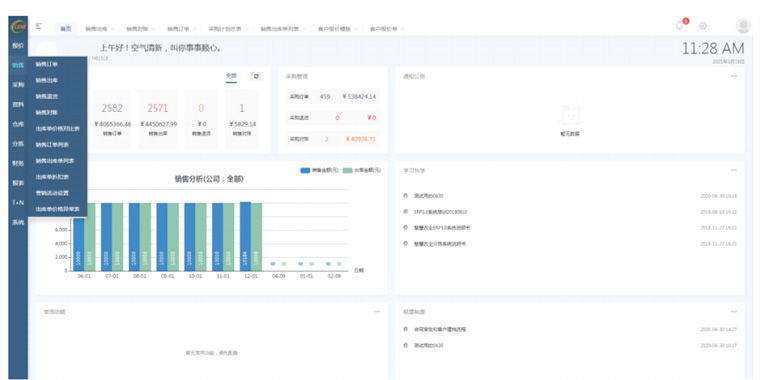
Task: Open the 智慧农业分拣系统说明书 document link
Action: coord(440,244)
